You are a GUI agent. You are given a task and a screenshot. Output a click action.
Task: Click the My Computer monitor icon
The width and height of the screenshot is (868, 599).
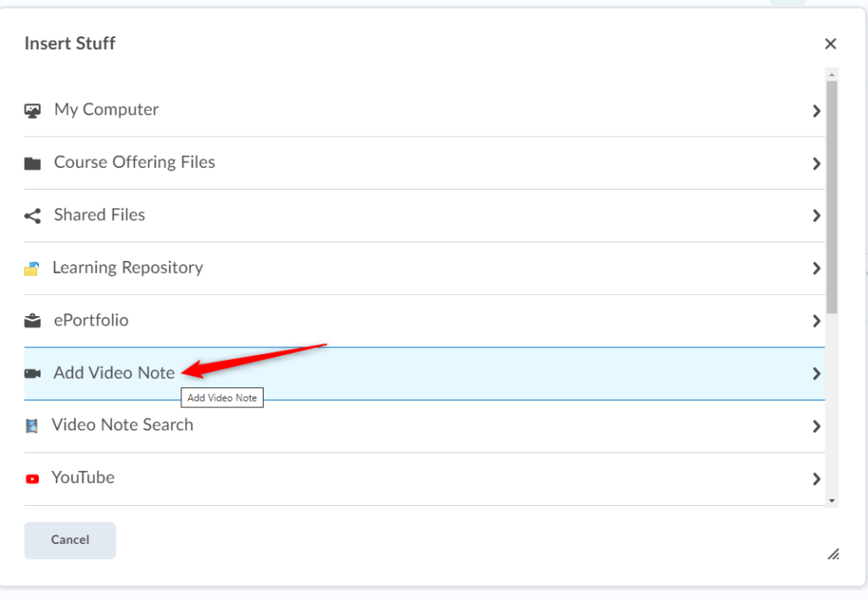32,111
